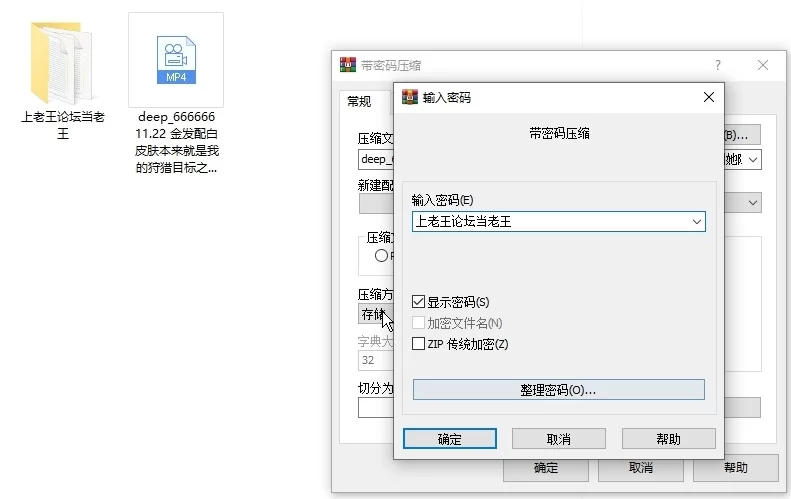Viewport: 791px width, 499px height.
Task: Open the 存储 compression method dropdown
Action: [376, 314]
